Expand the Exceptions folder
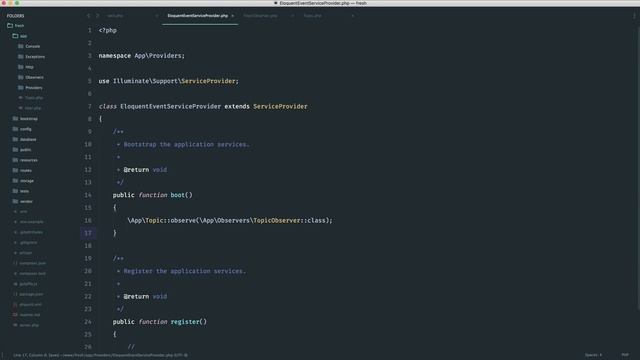Image resolution: width=640 pixels, height=360 pixels. (x=31, y=56)
